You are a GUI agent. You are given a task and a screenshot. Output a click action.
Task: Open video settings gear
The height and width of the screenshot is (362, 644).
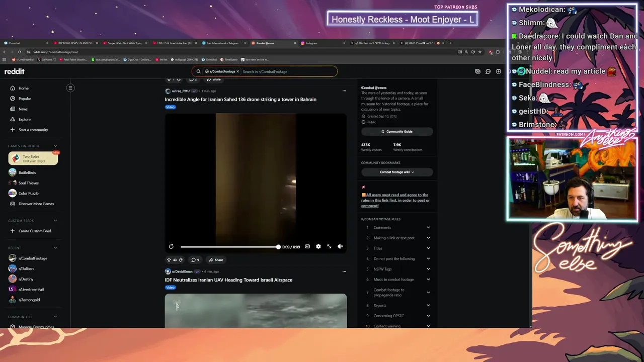(x=318, y=246)
